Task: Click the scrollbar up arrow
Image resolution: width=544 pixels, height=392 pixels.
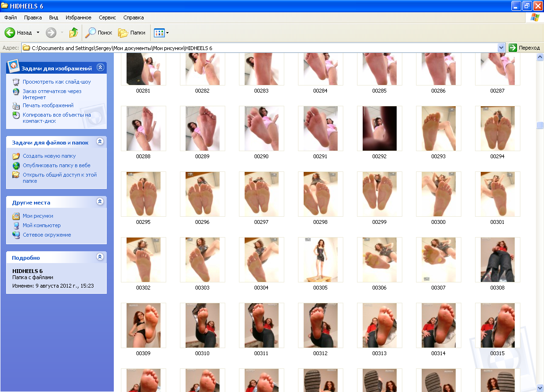Action: click(x=540, y=57)
